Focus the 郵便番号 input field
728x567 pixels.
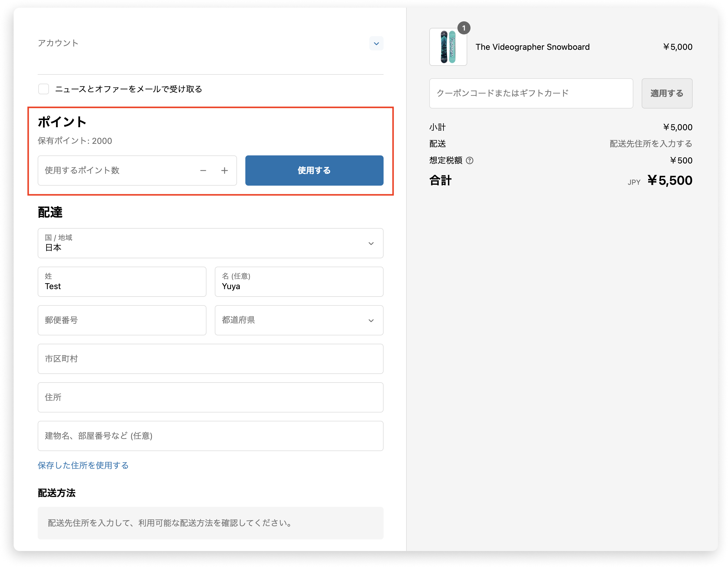click(x=122, y=320)
